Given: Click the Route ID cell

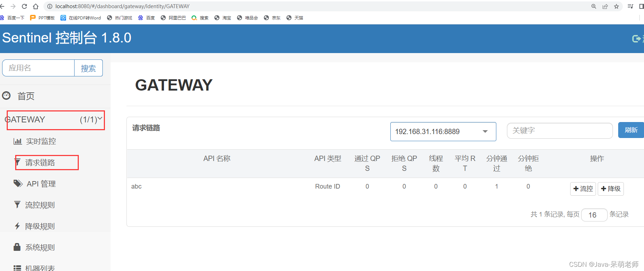Looking at the screenshot, I should pyautogui.click(x=327, y=186).
